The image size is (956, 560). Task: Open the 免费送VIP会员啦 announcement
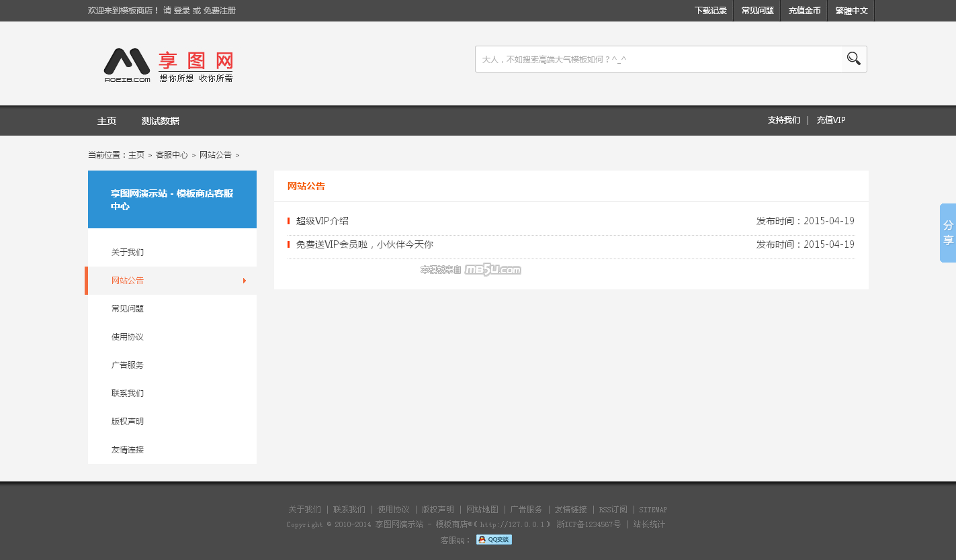[x=364, y=244]
